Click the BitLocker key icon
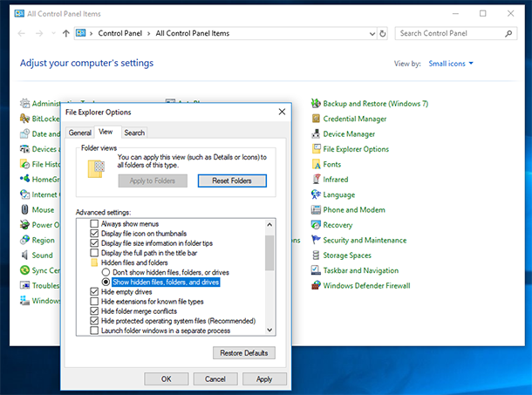 [x=24, y=119]
